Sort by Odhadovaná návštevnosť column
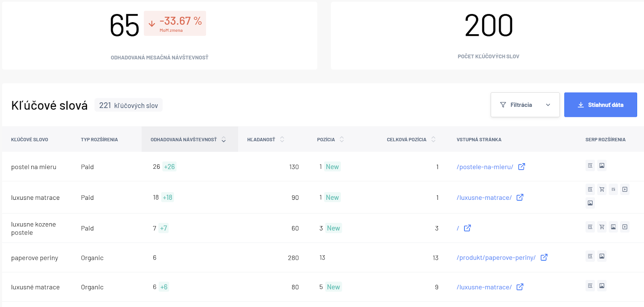 point(223,139)
